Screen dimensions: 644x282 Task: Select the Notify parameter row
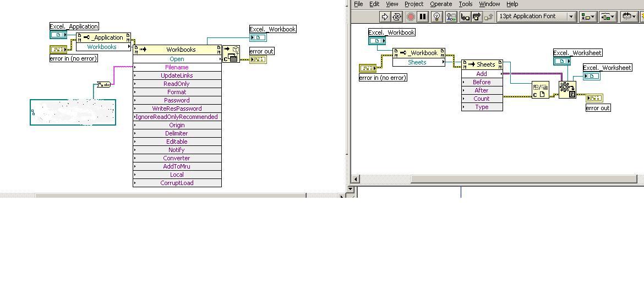click(x=177, y=150)
